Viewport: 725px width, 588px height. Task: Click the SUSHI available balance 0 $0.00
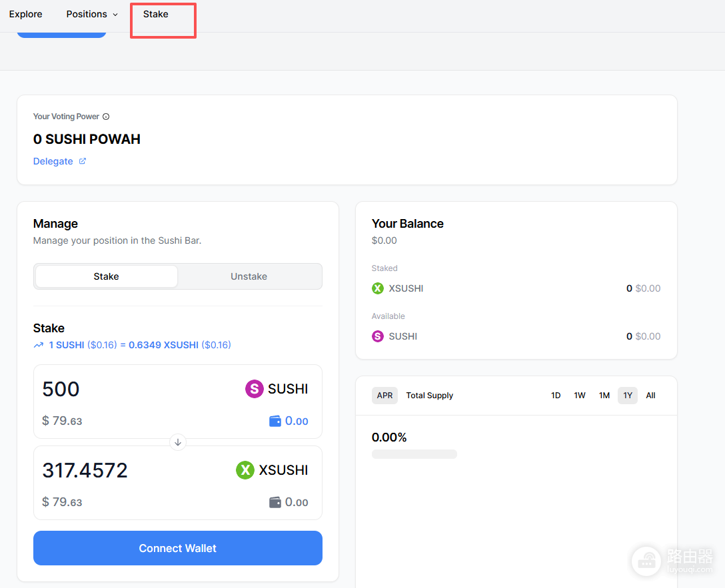[643, 336]
